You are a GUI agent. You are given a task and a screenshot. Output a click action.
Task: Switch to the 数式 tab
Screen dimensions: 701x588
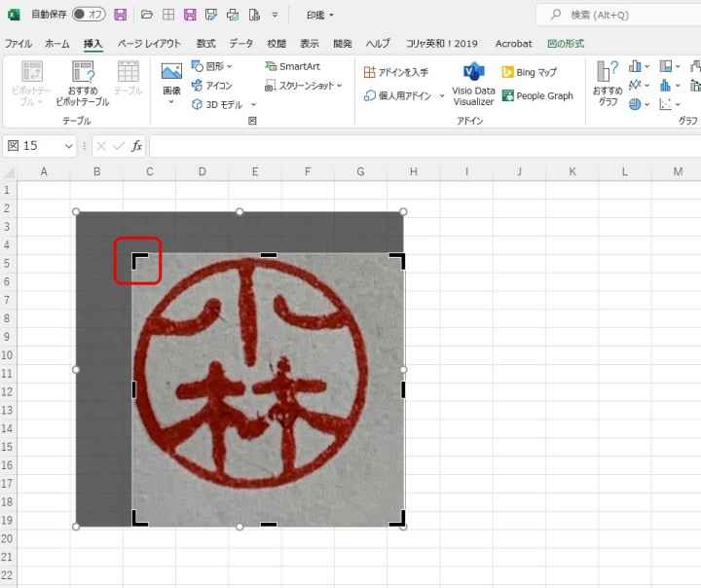205,44
